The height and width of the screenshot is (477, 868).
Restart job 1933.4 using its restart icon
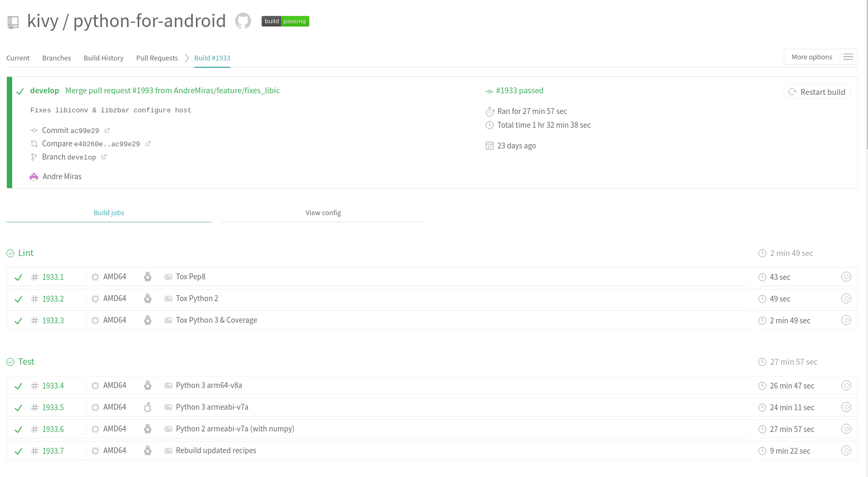tap(846, 385)
